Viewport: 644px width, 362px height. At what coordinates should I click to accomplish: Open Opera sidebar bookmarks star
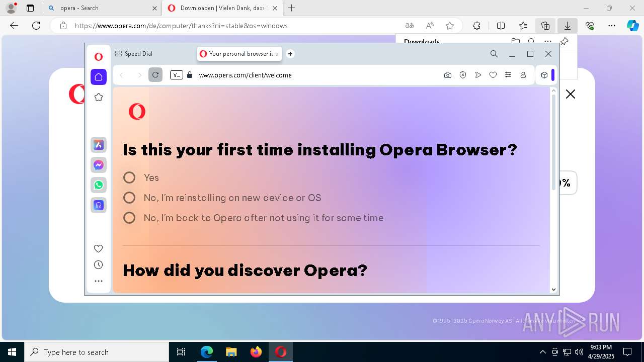tap(99, 97)
